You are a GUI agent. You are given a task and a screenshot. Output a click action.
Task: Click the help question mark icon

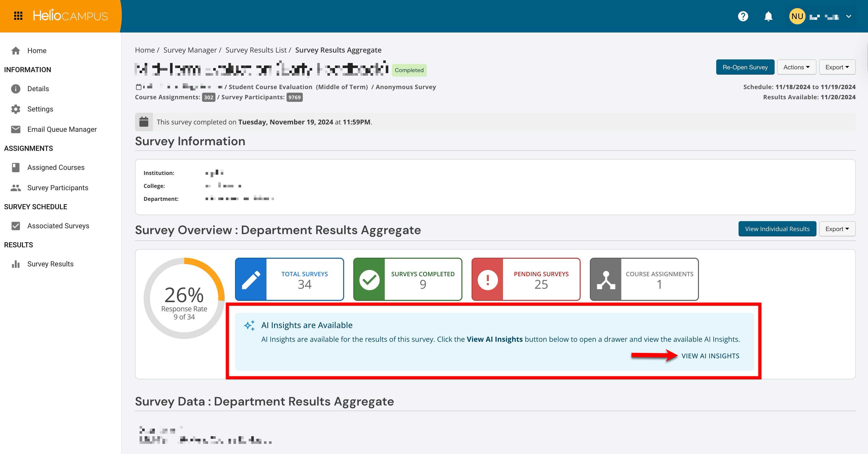pos(743,16)
